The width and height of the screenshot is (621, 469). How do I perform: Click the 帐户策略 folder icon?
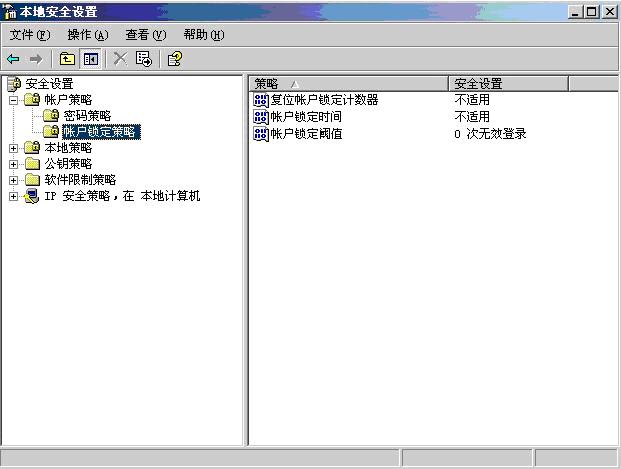[32, 99]
